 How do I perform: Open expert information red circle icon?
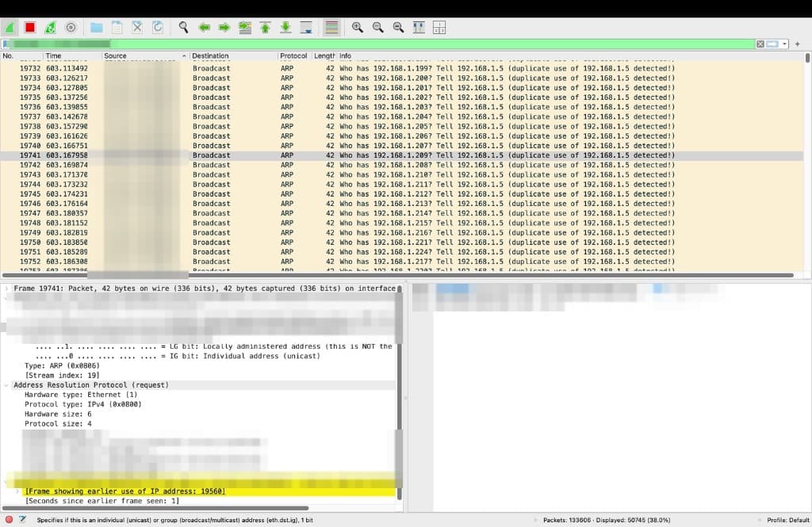(x=9, y=519)
